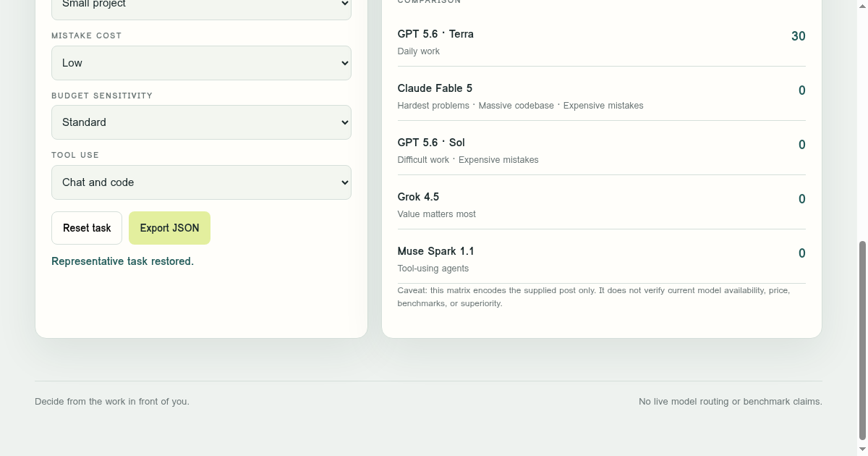Click the Representative task restored status message
The height and width of the screenshot is (456, 868).
(x=122, y=261)
